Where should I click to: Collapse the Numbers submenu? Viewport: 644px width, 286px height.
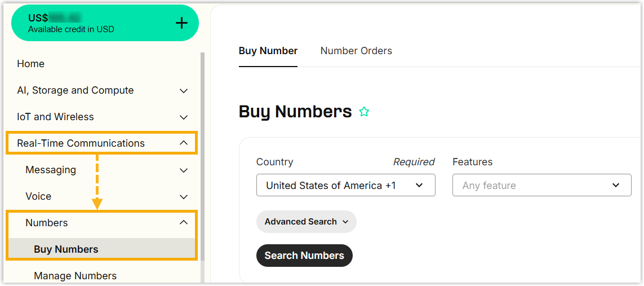click(184, 223)
